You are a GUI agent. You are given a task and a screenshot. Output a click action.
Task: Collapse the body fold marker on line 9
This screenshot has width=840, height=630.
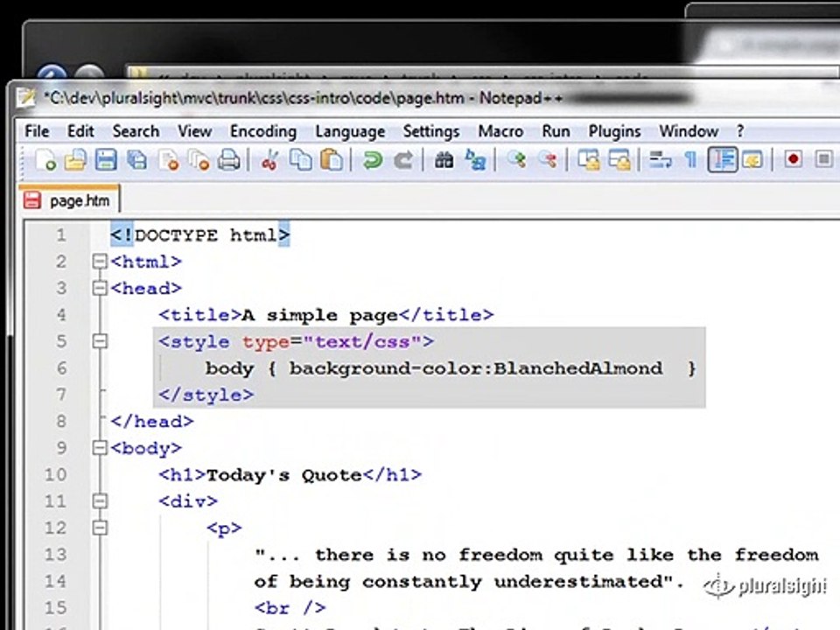pyautogui.click(x=100, y=448)
